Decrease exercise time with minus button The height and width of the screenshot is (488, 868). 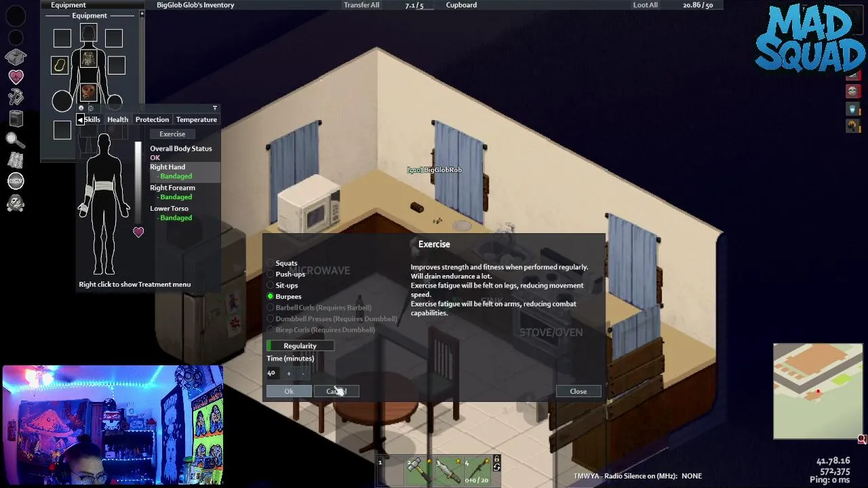pos(303,373)
